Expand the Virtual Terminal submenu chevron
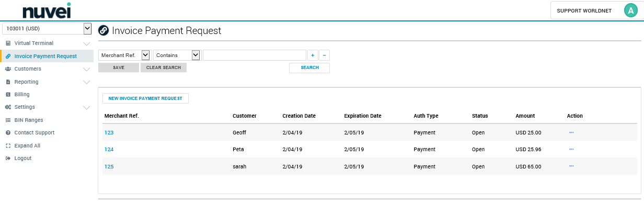The width and height of the screenshot is (644, 204). (87, 43)
